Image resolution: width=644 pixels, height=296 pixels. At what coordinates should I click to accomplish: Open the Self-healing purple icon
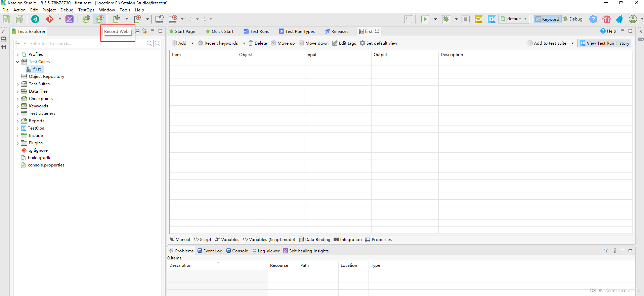click(x=70, y=19)
